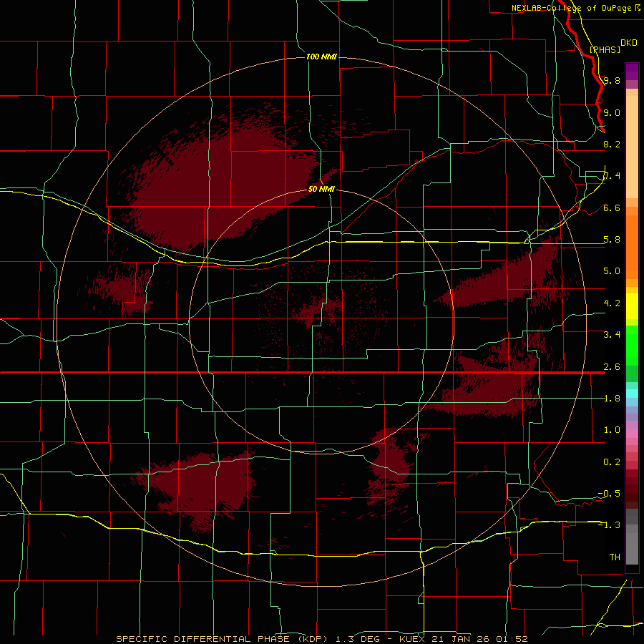
Task: Click the 01:52 timestamp in the caption
Action: point(512,639)
